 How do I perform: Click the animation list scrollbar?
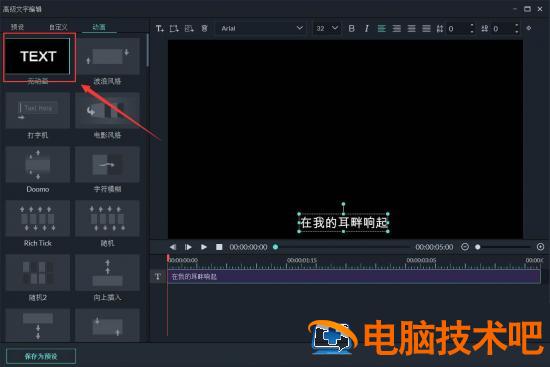[x=148, y=50]
